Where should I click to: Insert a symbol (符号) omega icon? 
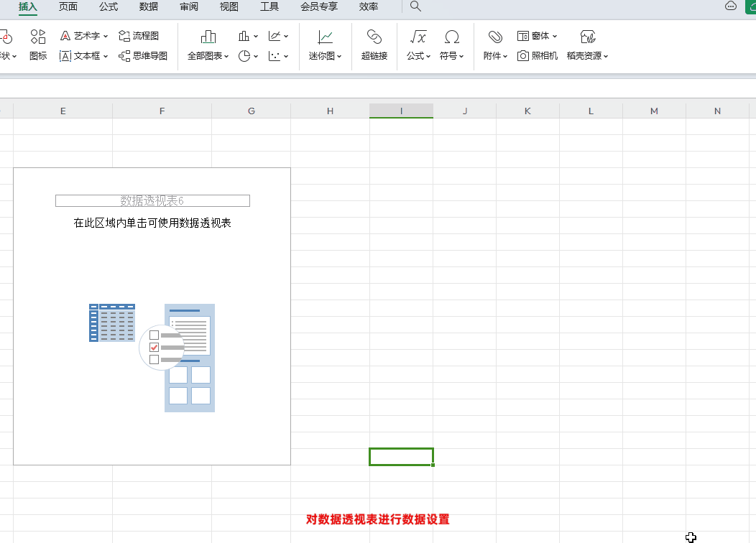coord(452,37)
